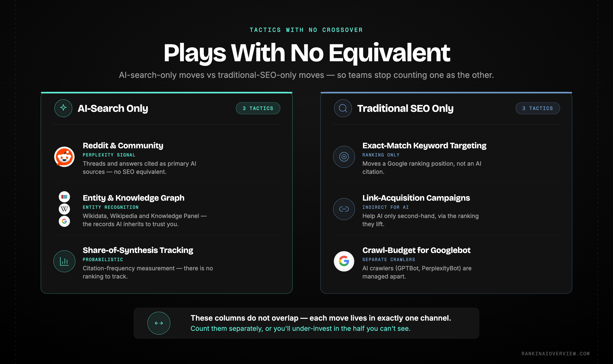613x364 pixels.
Task: Click the 3 TACTICS badge in AI-Search Only card
Action: point(258,108)
